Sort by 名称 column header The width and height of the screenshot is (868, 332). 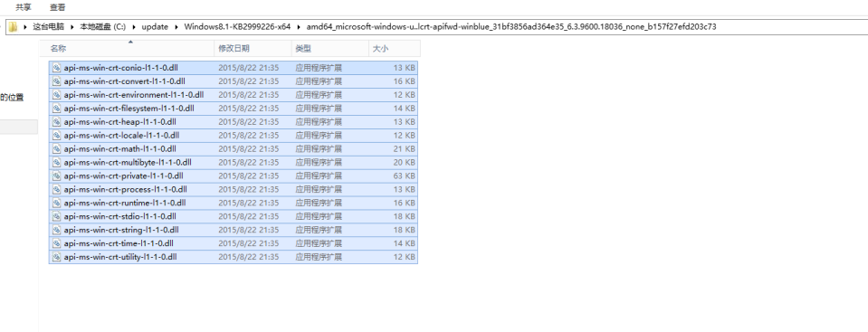coord(128,49)
